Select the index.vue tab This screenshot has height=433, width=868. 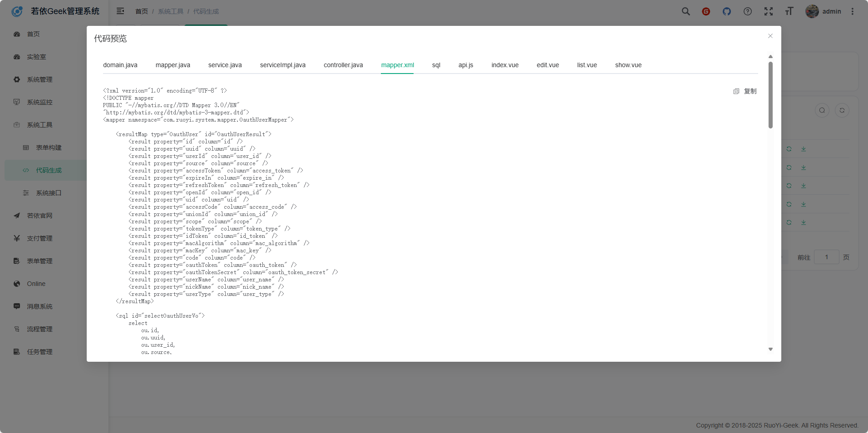(505, 65)
